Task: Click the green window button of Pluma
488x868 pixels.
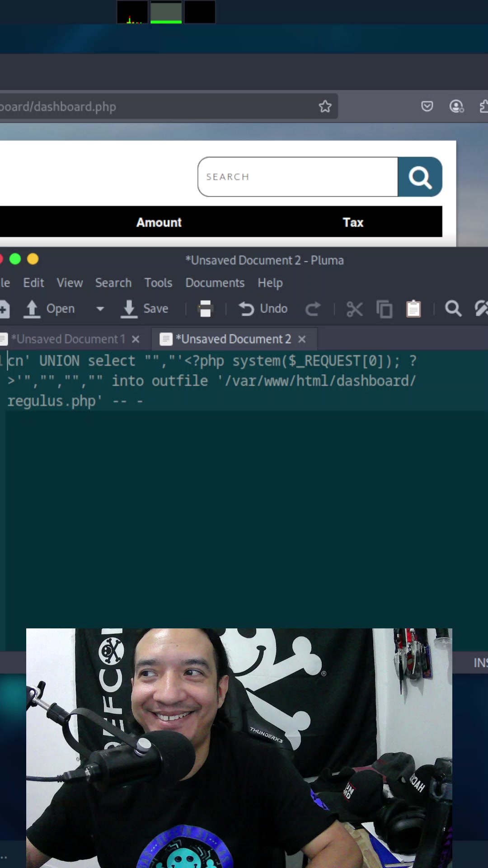Action: (x=15, y=259)
